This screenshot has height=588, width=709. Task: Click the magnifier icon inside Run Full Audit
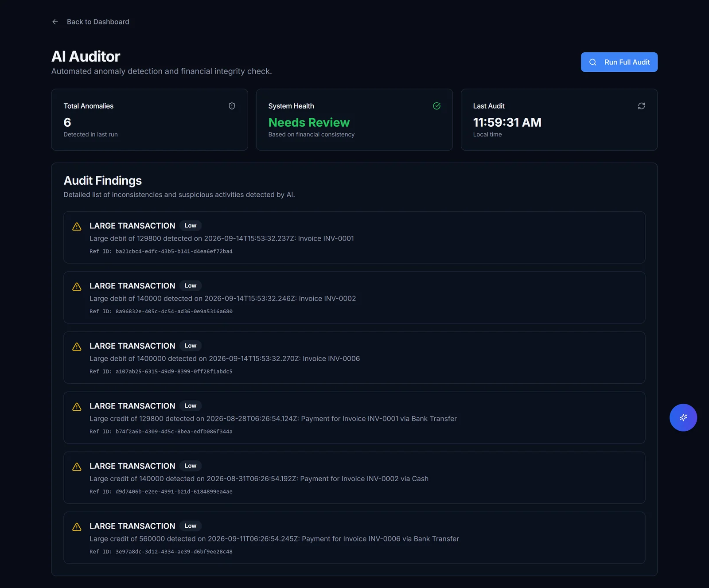(x=593, y=62)
